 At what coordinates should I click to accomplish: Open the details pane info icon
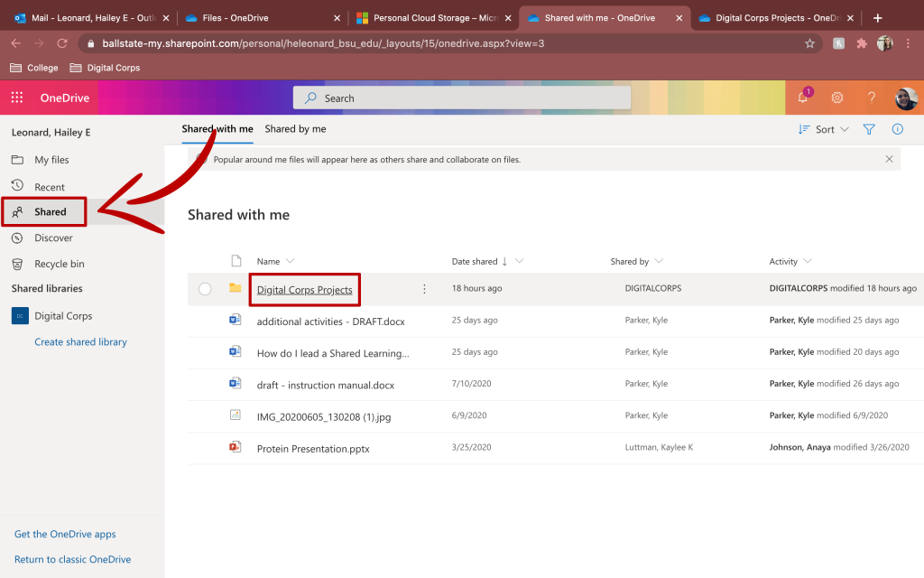tap(898, 129)
